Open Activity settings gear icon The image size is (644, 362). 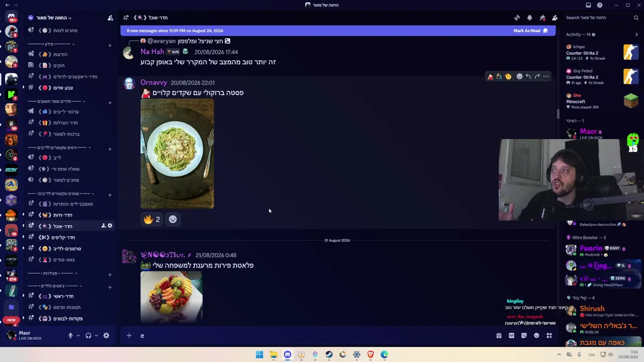point(594,35)
